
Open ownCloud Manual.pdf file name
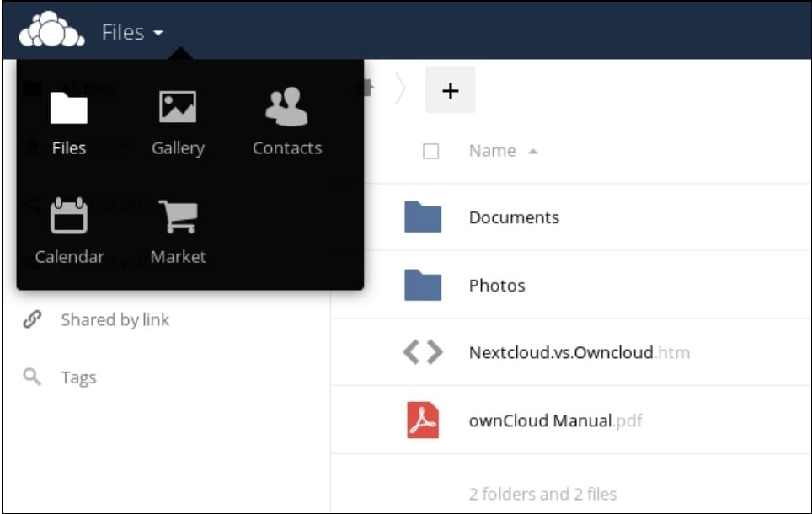556,420
